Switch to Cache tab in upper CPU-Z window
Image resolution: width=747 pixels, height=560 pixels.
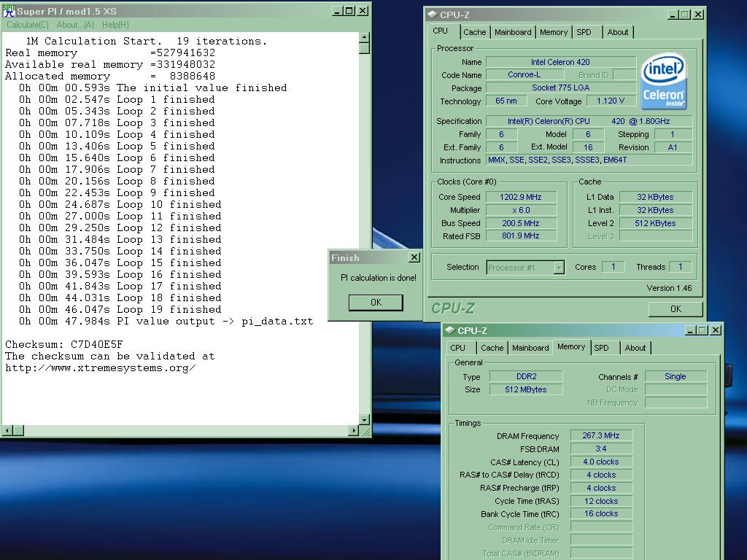point(474,32)
